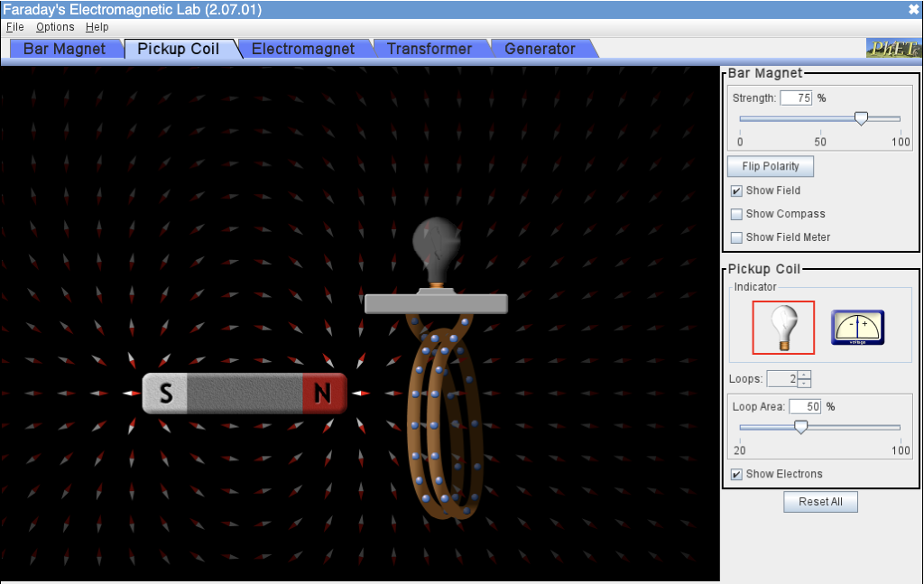Uncheck Show Electrons

coord(737,474)
